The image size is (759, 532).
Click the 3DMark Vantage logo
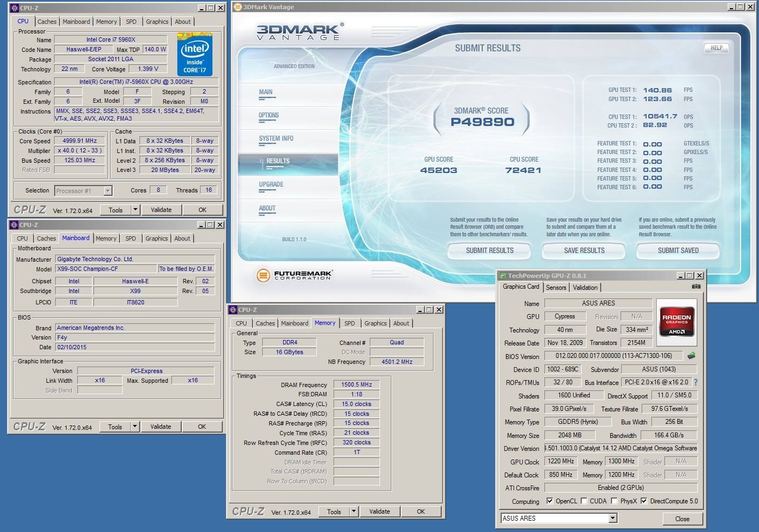click(x=299, y=32)
